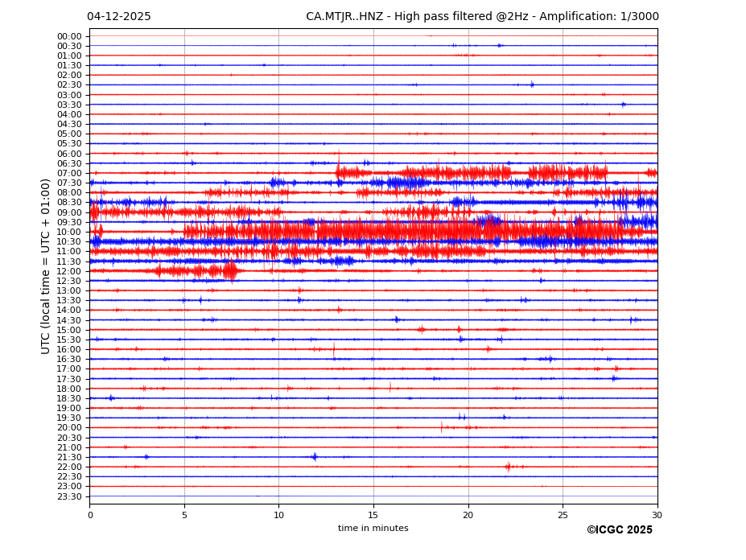Click the 12:00 time row label
Screen dimensions: 746x560
[69, 271]
